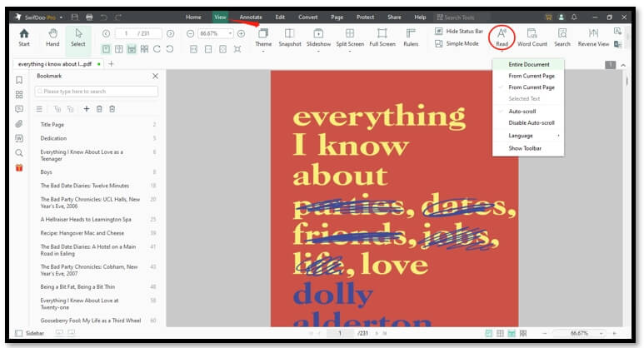The height and width of the screenshot is (348, 644).
Task: Enable two-page view in ribbon
Action: tap(118, 49)
